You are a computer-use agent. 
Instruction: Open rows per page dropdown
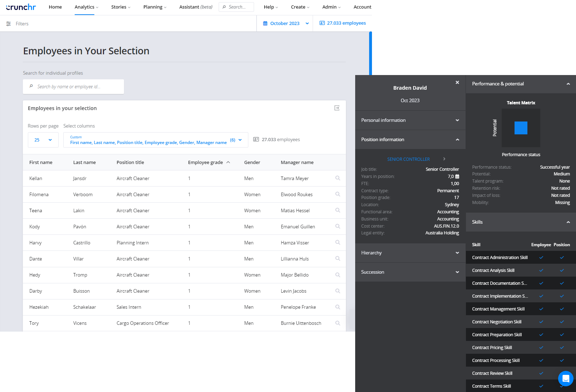tap(43, 140)
